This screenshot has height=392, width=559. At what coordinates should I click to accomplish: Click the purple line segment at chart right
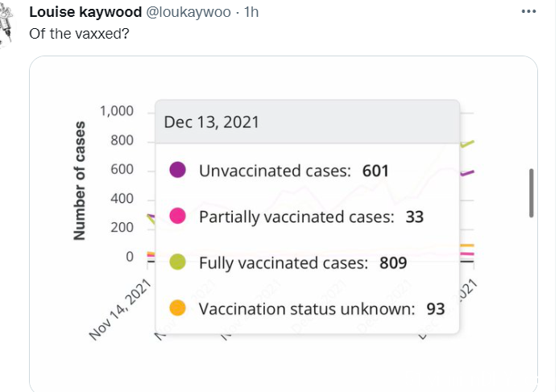(x=467, y=173)
